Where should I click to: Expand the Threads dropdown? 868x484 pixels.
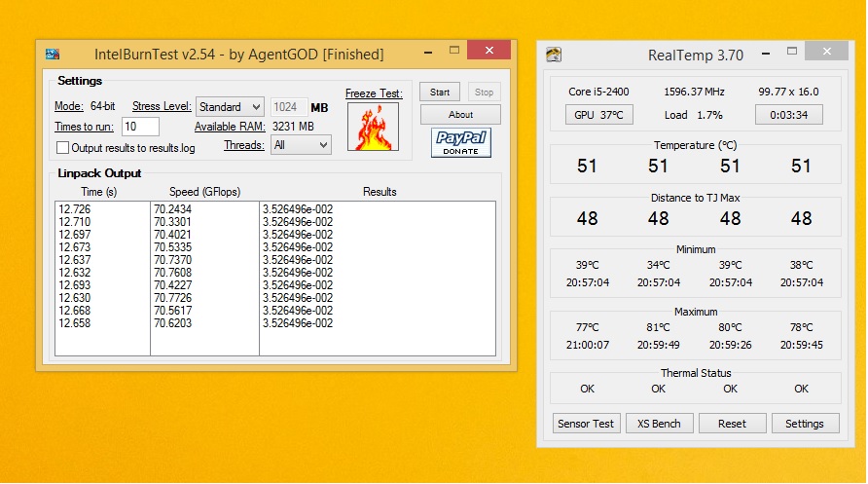(302, 145)
